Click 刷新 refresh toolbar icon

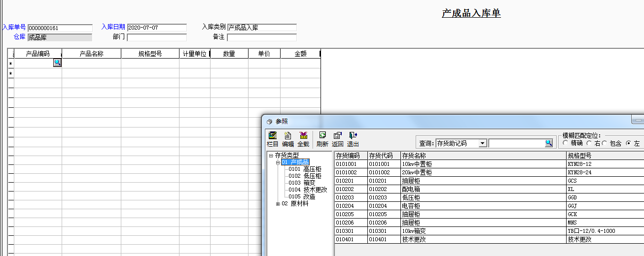(x=322, y=139)
